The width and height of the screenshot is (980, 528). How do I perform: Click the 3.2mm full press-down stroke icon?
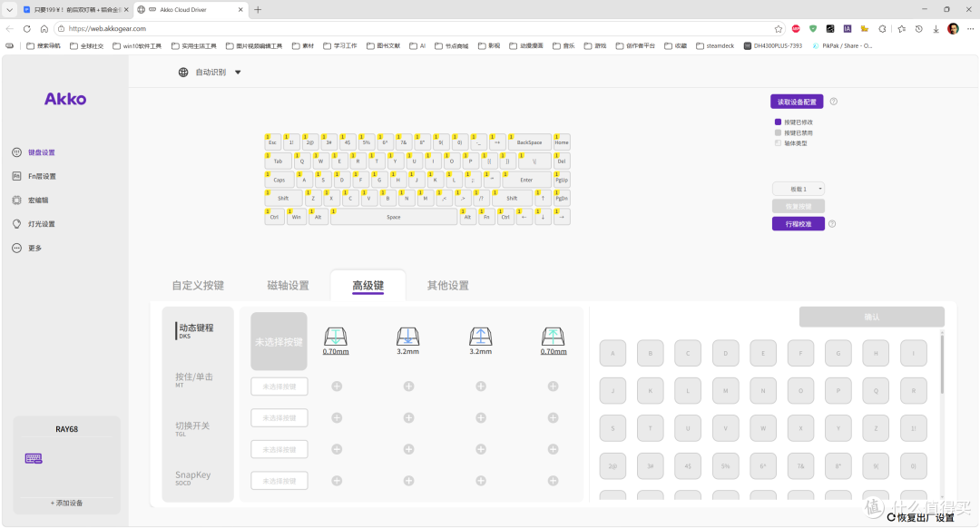(408, 337)
